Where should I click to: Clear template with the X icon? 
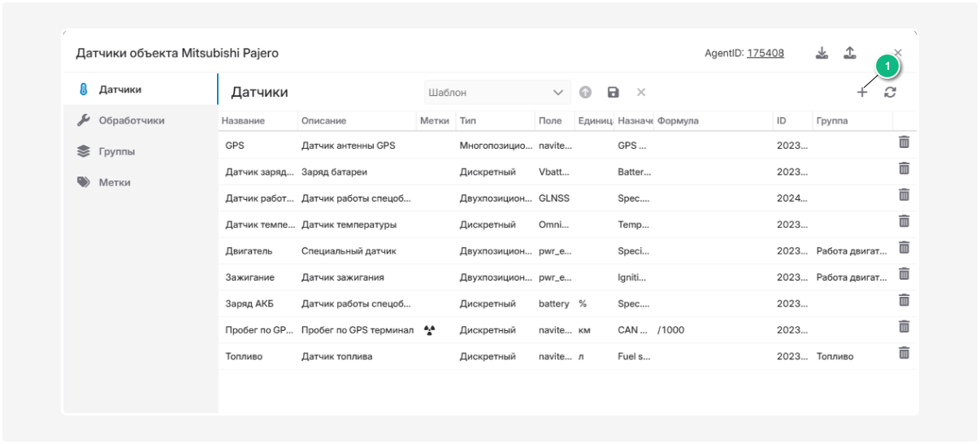click(x=640, y=93)
